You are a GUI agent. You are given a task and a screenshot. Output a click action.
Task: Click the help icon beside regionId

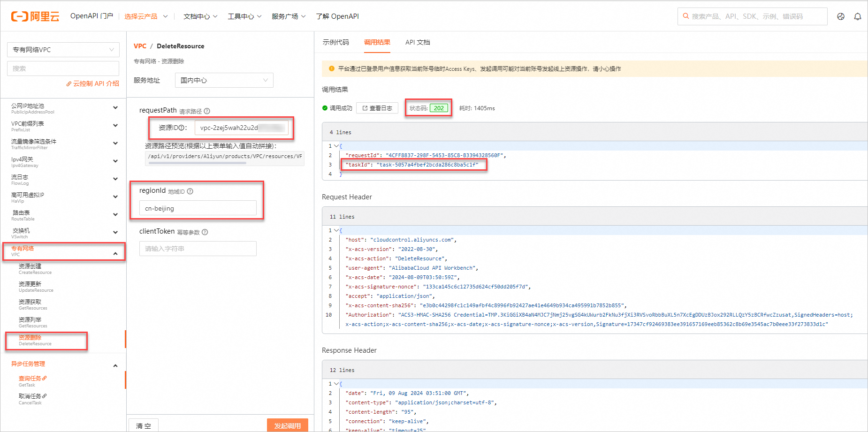coord(190,191)
